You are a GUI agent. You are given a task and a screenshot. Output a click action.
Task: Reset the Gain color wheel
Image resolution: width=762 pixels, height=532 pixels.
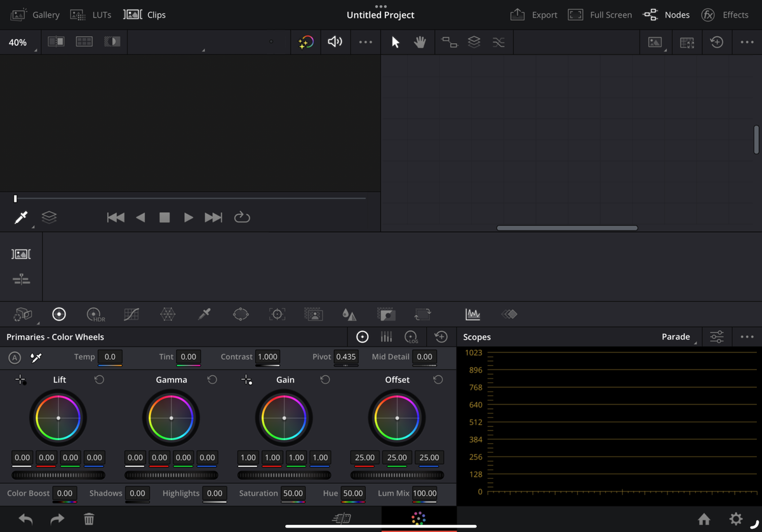[x=325, y=379]
